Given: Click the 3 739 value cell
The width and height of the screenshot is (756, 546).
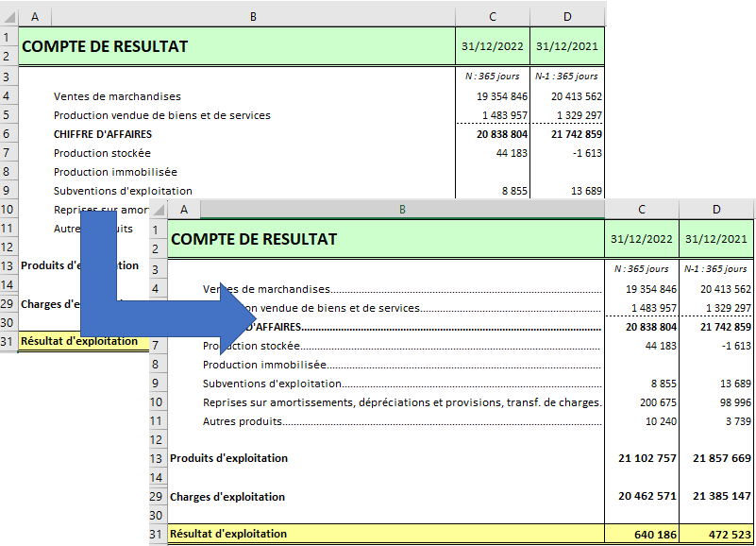Looking at the screenshot, I should point(716,421).
